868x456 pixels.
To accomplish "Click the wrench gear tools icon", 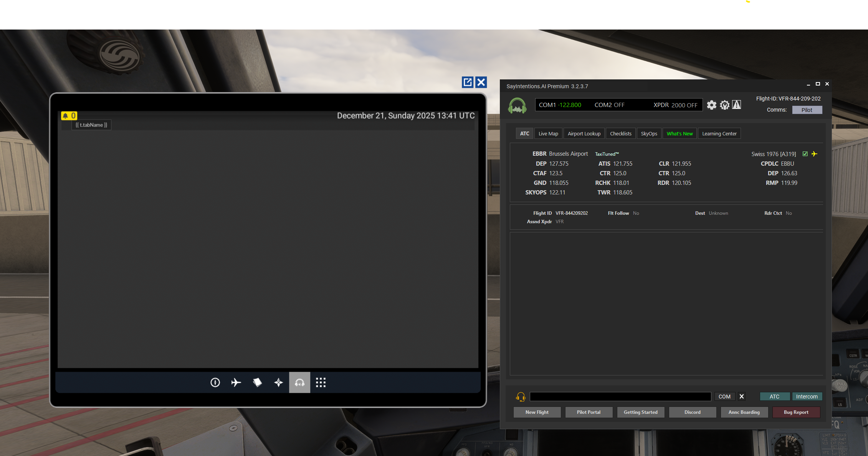I will tap(724, 105).
